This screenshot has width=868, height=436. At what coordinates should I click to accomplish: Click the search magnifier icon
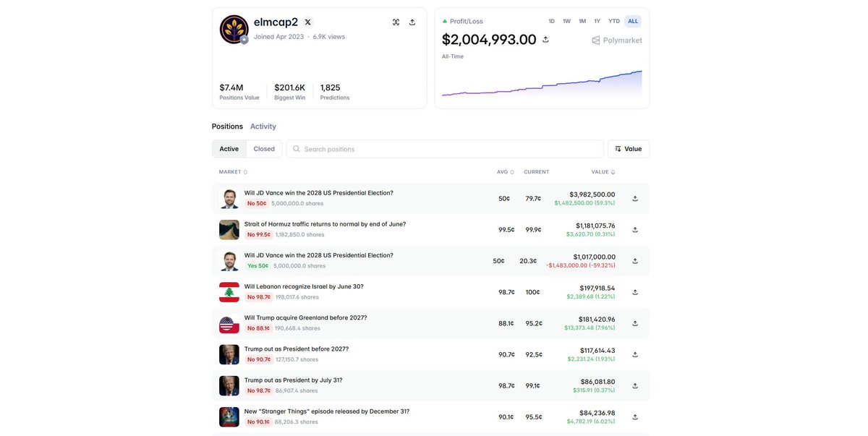coord(297,149)
